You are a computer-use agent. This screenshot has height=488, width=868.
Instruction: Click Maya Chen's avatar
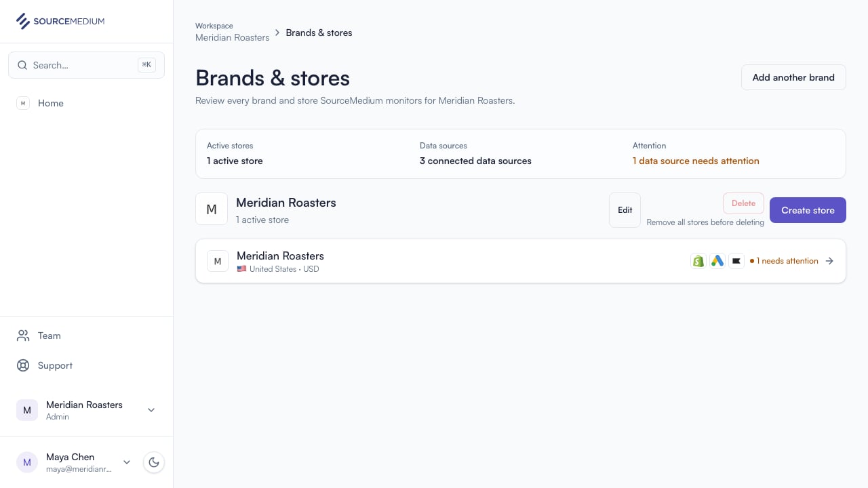[x=27, y=462]
